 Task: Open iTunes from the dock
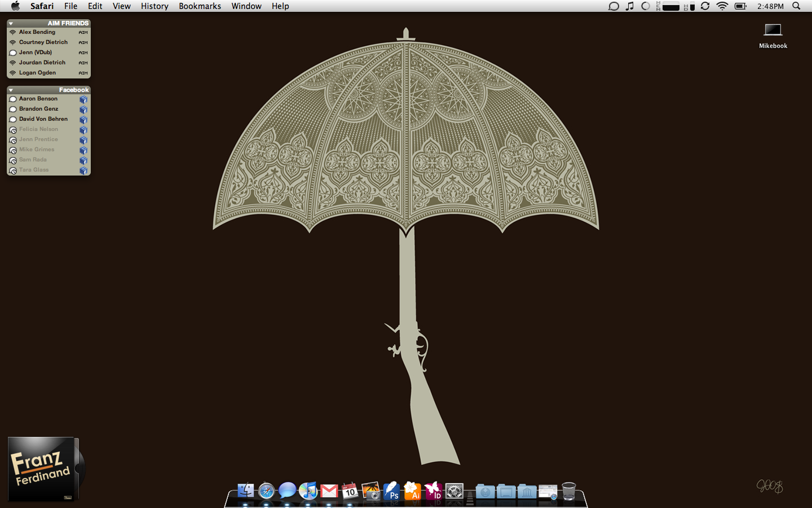pyautogui.click(x=308, y=491)
